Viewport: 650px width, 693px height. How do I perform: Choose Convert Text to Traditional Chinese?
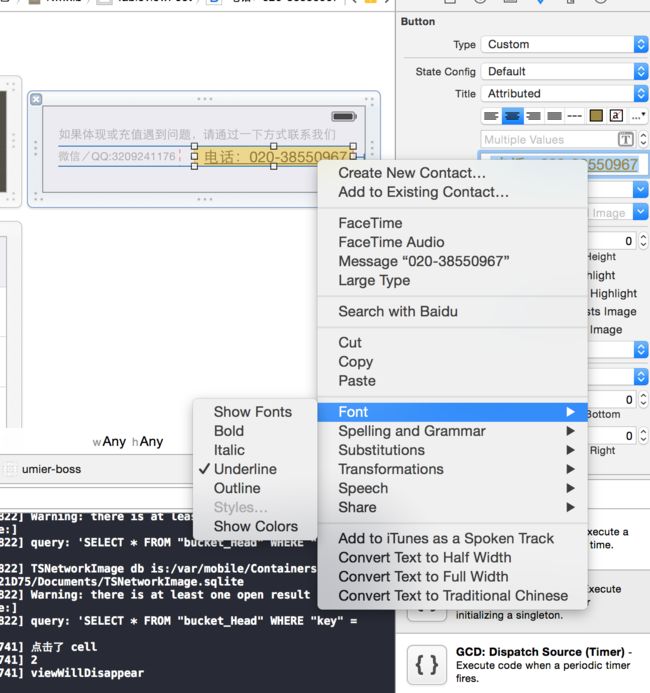coord(452,595)
